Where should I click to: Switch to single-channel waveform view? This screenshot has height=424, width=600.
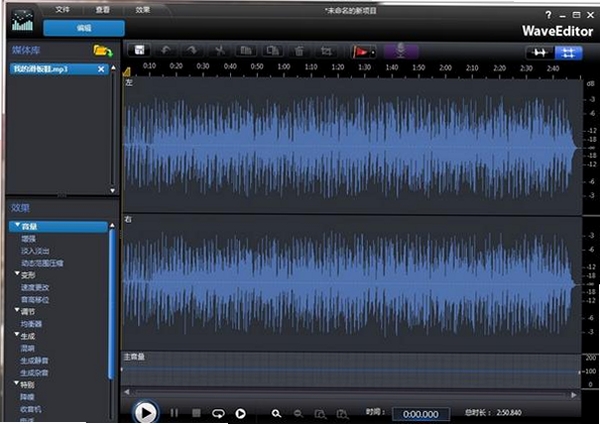[x=540, y=53]
